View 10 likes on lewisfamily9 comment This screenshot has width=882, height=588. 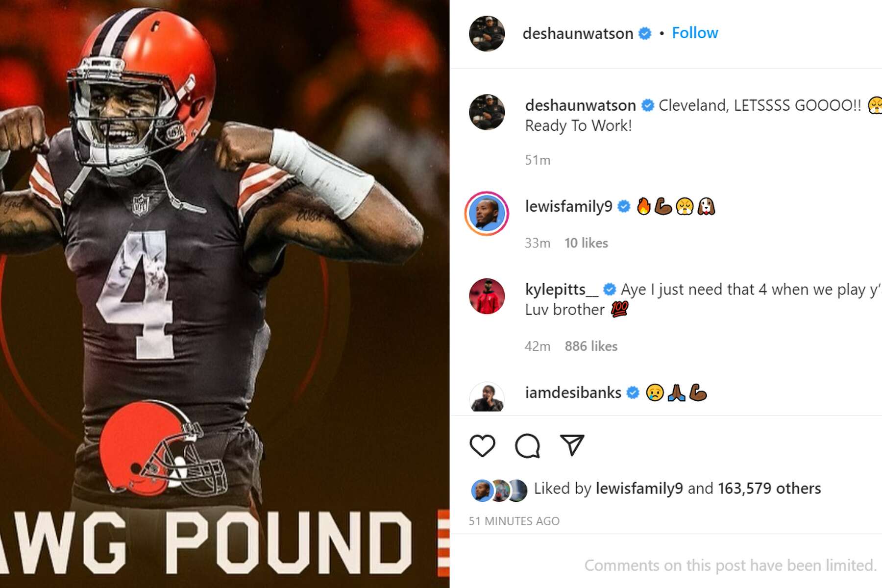coord(586,243)
